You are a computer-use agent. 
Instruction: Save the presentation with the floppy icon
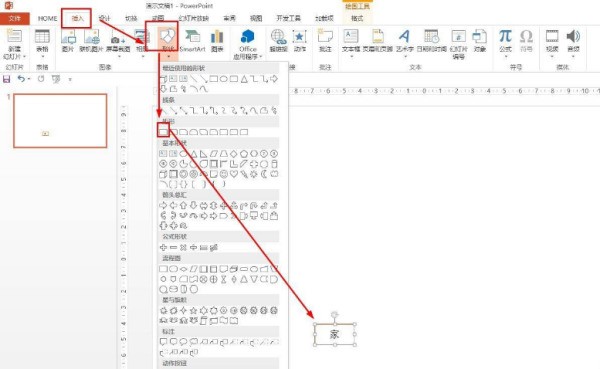coord(7,79)
